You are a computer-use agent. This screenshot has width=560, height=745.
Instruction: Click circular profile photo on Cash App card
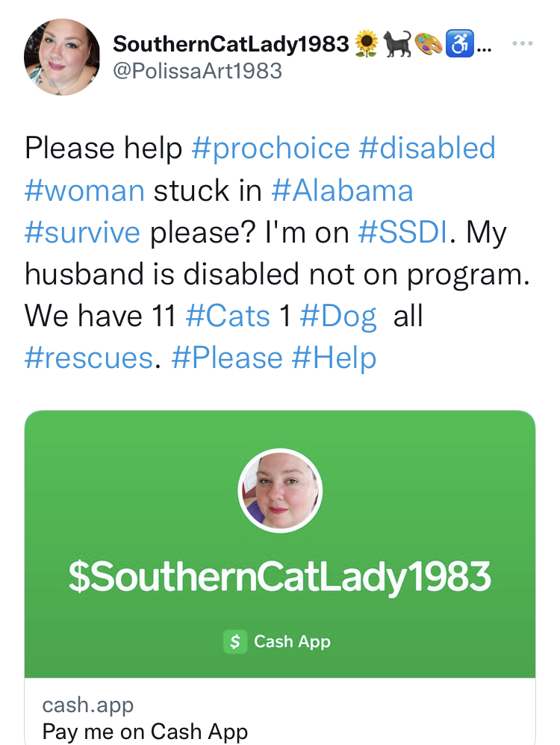[x=280, y=490]
